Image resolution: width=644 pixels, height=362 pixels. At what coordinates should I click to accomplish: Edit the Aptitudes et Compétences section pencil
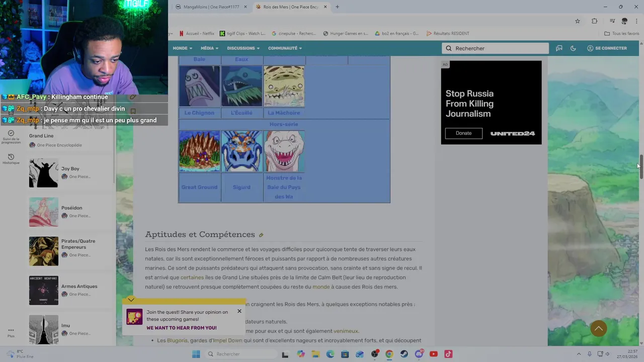[x=261, y=235]
